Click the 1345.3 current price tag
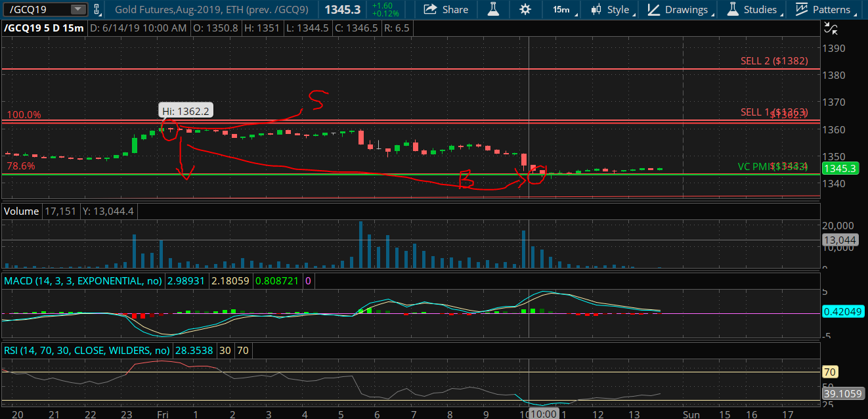This screenshot has height=419, width=868. point(842,169)
